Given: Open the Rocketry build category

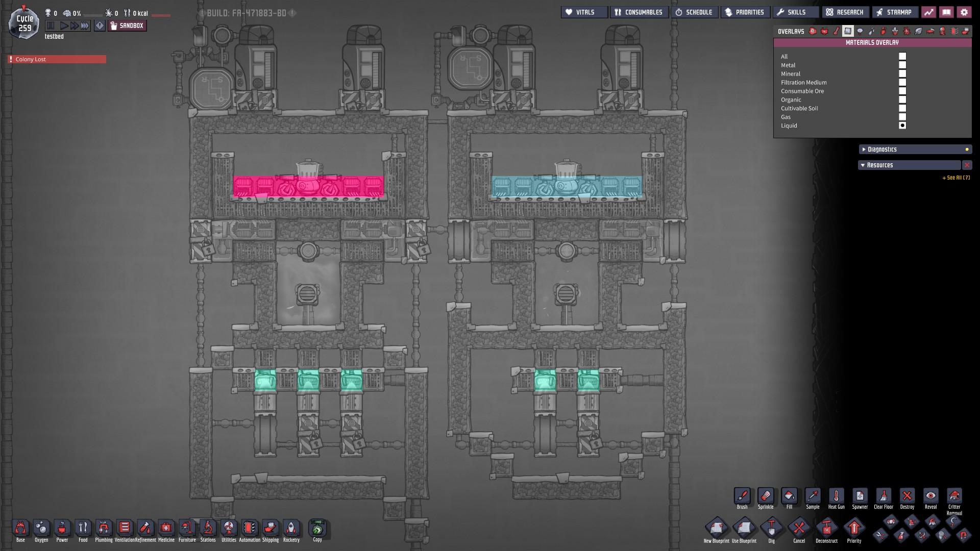Looking at the screenshot, I should 291,528.
